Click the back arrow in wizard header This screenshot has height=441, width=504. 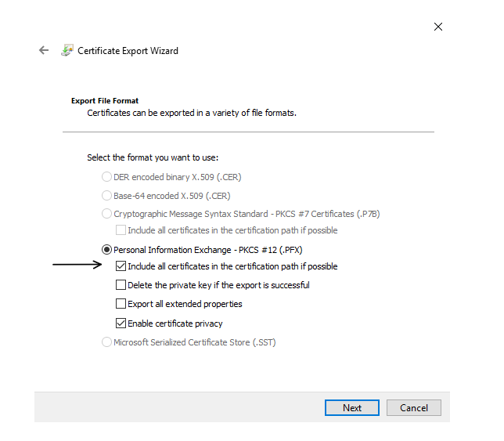44,51
